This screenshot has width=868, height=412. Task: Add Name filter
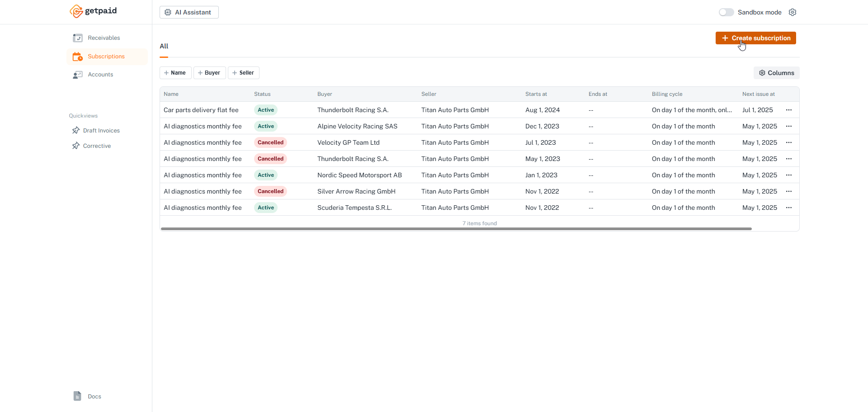[175, 73]
